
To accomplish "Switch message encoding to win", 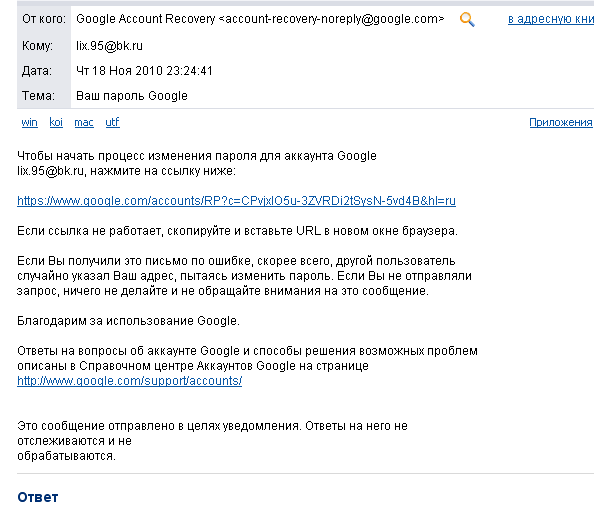I will pyautogui.click(x=30, y=122).
